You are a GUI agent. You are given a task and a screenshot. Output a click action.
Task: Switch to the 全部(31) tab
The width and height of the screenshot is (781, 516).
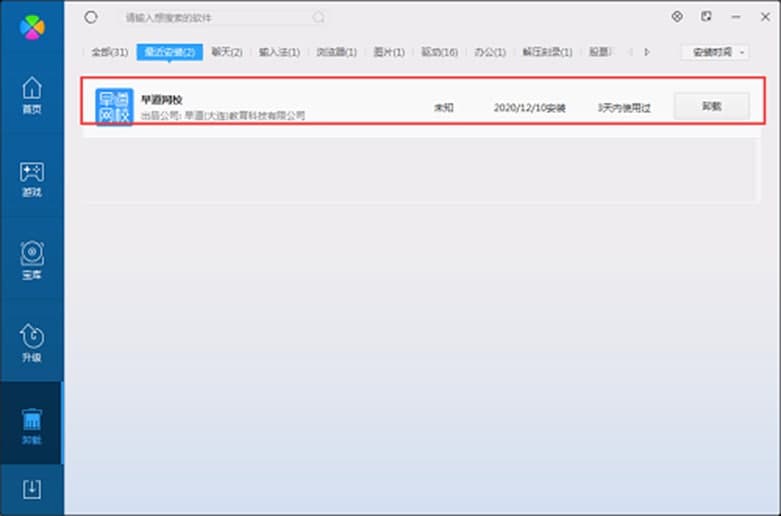(109, 52)
